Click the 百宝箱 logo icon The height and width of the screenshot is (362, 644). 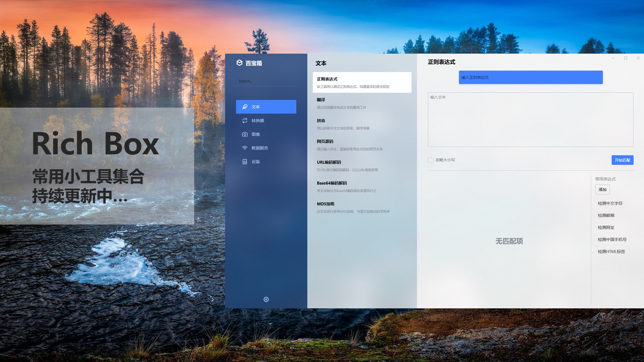239,63
